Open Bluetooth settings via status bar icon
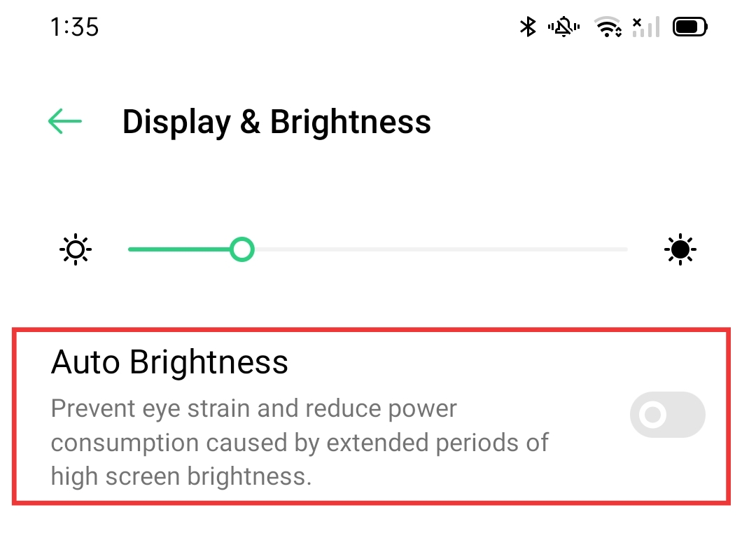Screen dimensions: 756x545 [527, 26]
